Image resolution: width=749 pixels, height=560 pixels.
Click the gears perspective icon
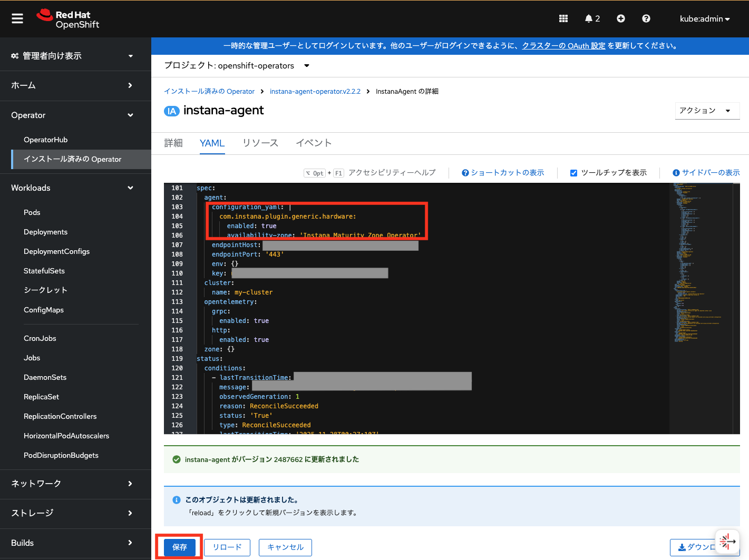click(15, 56)
